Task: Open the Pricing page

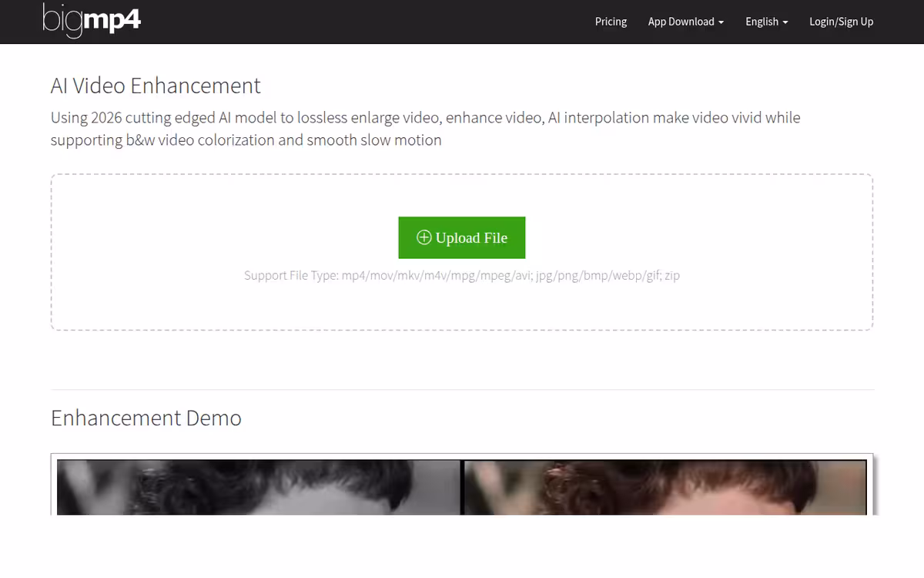Action: point(611,22)
